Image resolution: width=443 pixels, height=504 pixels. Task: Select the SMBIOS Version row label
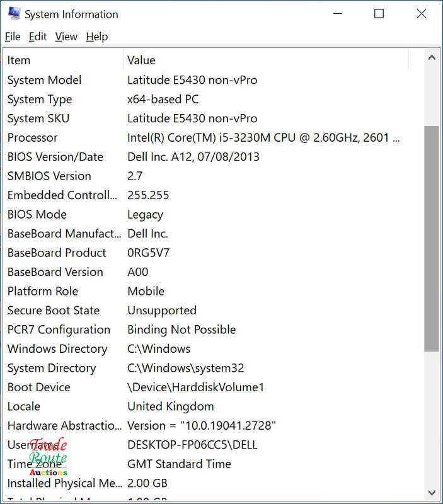point(49,176)
